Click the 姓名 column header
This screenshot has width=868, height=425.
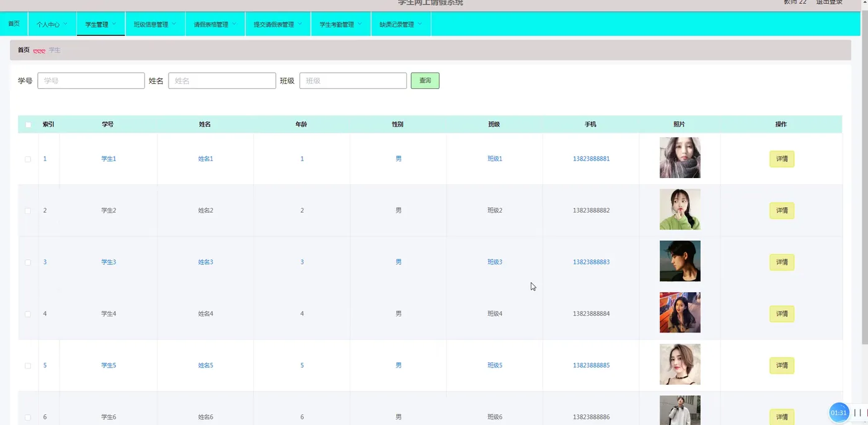pos(205,125)
